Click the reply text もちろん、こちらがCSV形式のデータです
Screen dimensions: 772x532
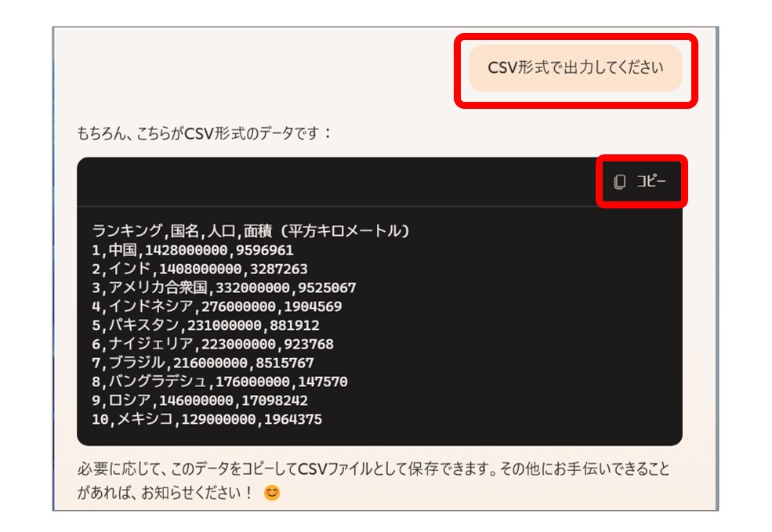click(x=205, y=133)
